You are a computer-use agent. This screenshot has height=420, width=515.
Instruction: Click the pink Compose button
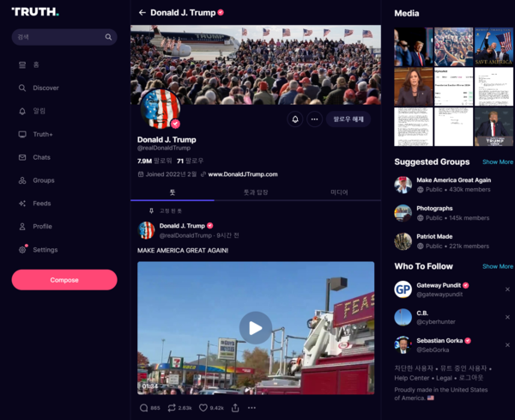(x=64, y=280)
